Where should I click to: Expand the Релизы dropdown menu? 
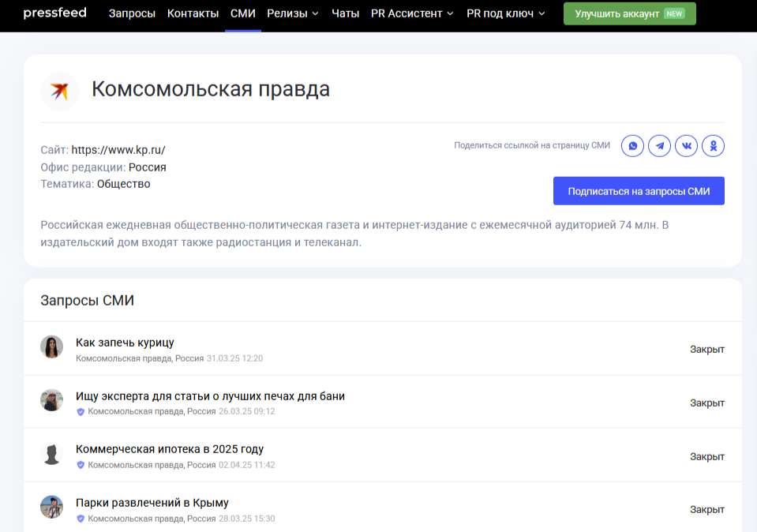[x=293, y=13]
